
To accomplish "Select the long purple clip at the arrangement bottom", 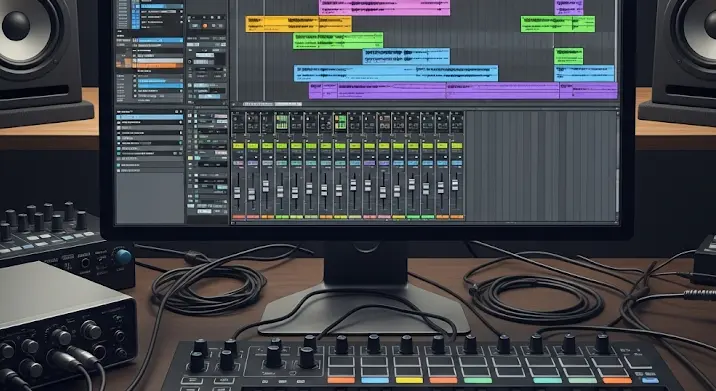I will tap(463, 90).
